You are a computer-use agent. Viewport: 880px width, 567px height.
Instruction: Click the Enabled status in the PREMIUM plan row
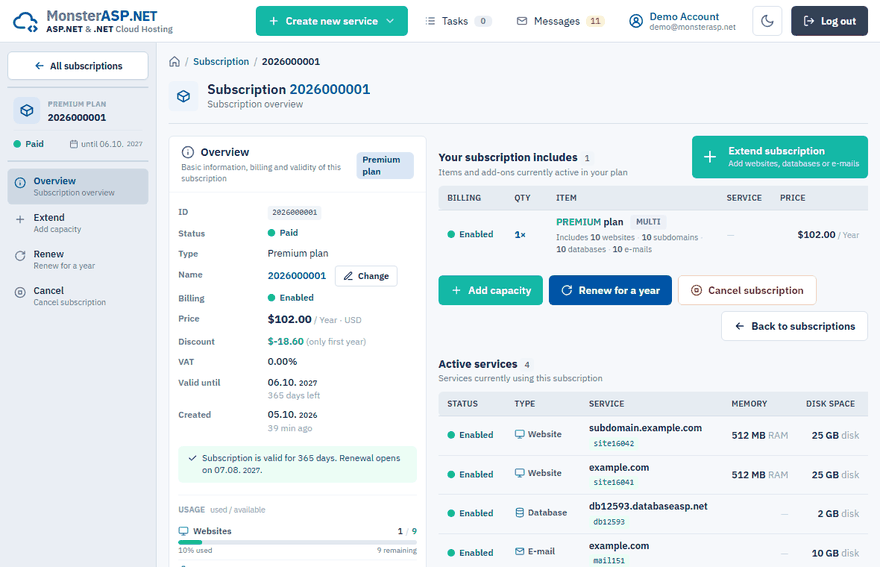click(x=470, y=234)
